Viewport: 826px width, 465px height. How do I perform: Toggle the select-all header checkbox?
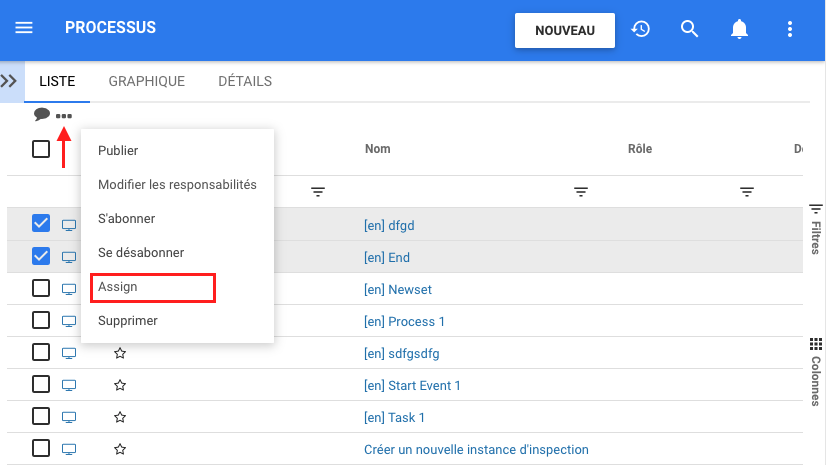pyautogui.click(x=41, y=149)
